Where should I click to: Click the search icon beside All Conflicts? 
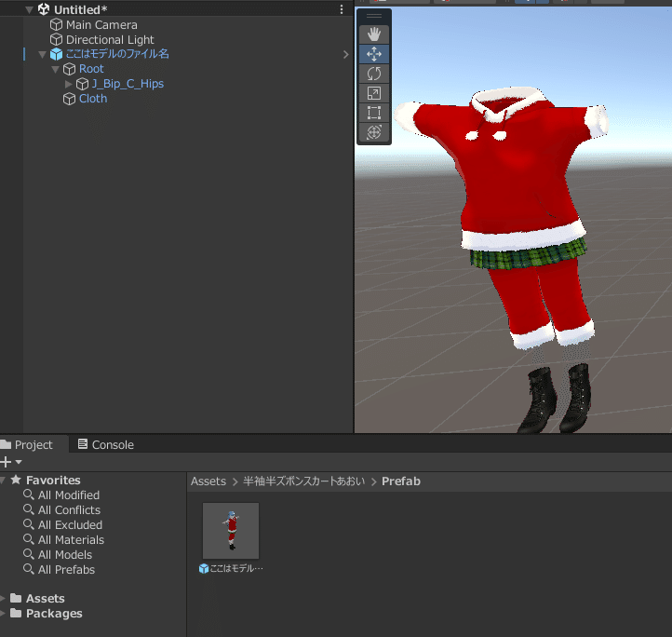click(29, 509)
